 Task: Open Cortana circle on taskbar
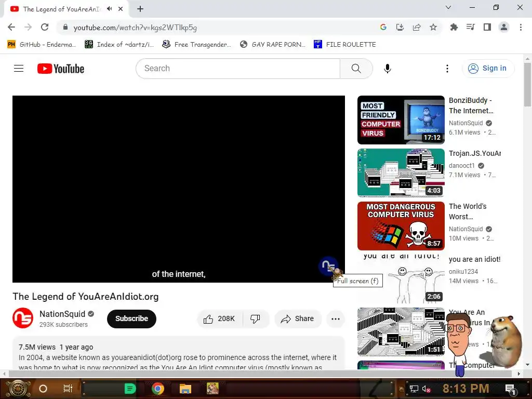point(43,389)
